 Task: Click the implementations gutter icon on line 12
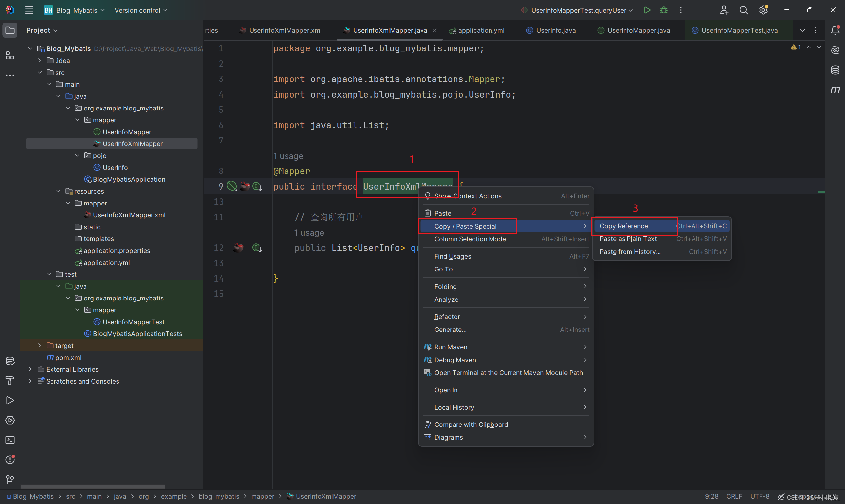(x=257, y=248)
